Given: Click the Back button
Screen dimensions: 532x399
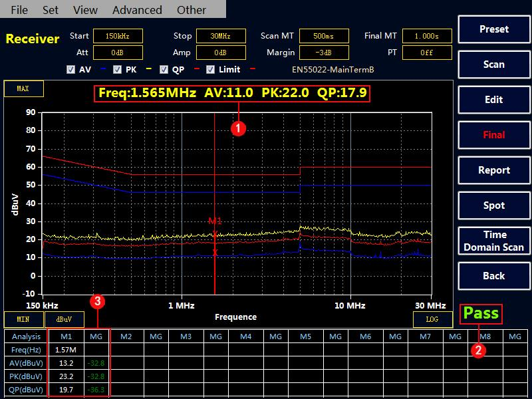Looking at the screenshot, I should tap(493, 276).
